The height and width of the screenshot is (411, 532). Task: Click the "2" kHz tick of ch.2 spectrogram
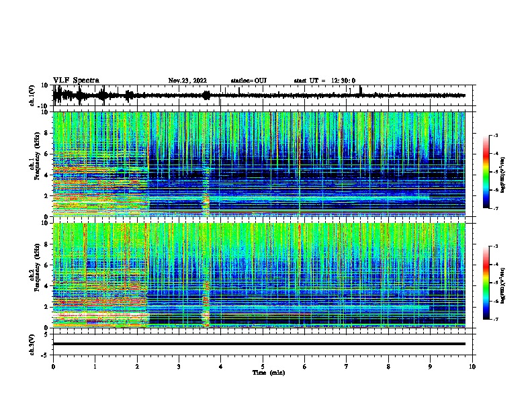coord(46,307)
